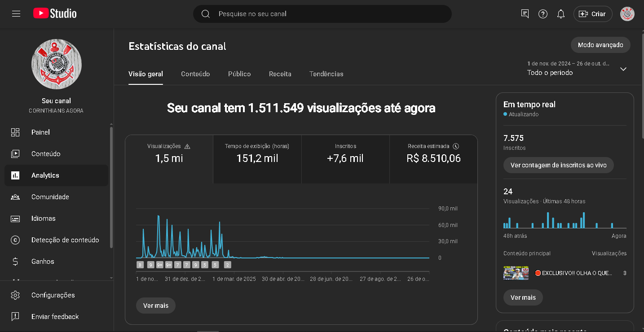Open the Todo o período date selector
The image size is (644, 332).
[577, 68]
